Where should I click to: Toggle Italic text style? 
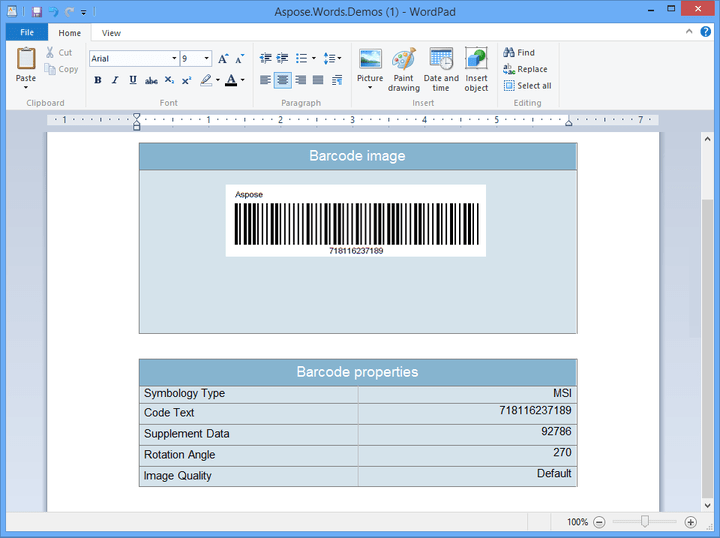(115, 80)
